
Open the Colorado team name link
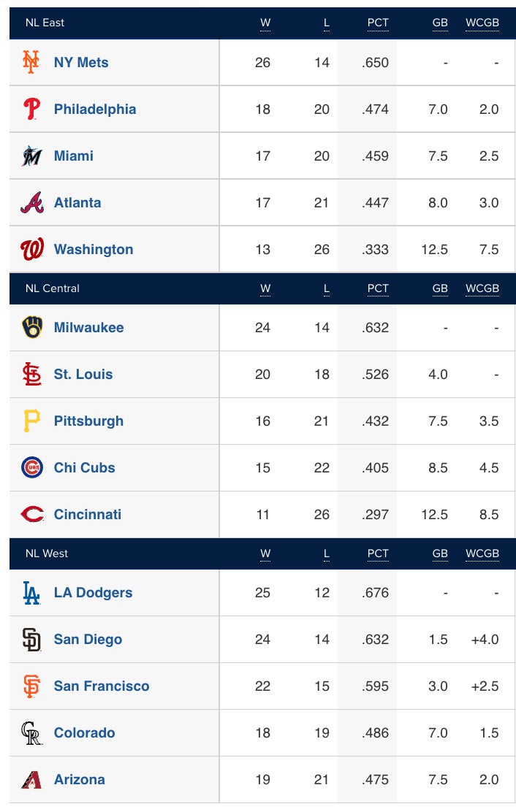tap(84, 732)
